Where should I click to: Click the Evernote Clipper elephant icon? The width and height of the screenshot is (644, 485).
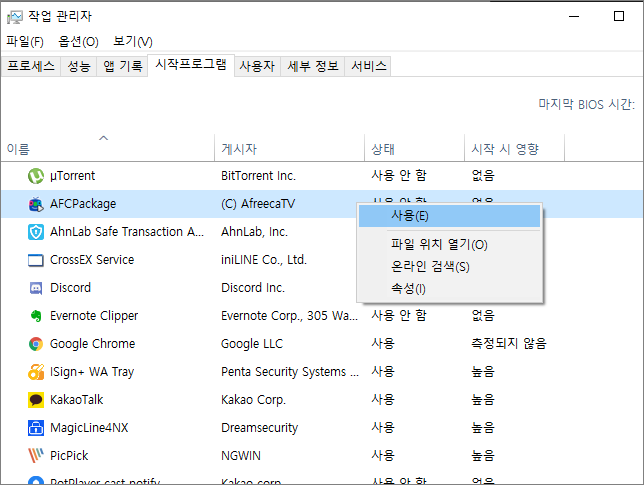tap(36, 316)
